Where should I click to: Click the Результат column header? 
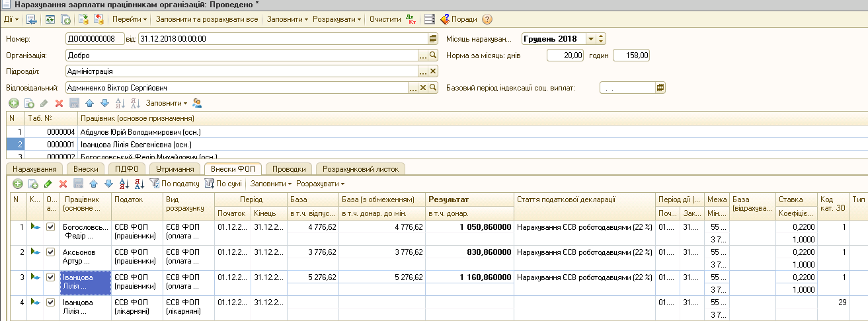[x=469, y=199]
